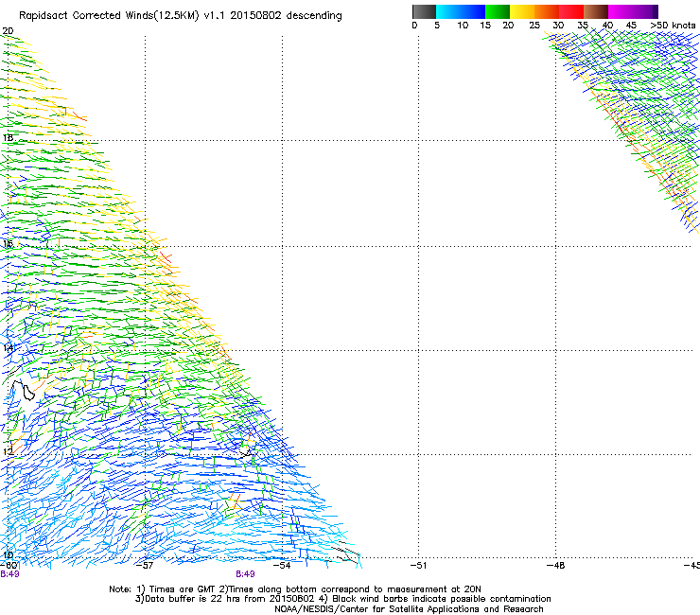Click the '-57' longitude axis label
The width and height of the screenshot is (700, 615).
[x=145, y=566]
